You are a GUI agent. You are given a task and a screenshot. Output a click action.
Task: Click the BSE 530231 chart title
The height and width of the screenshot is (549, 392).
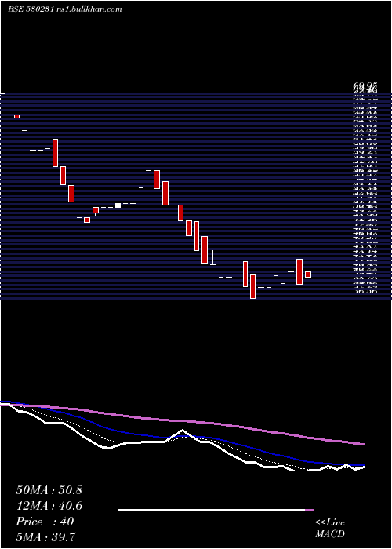point(65,9)
